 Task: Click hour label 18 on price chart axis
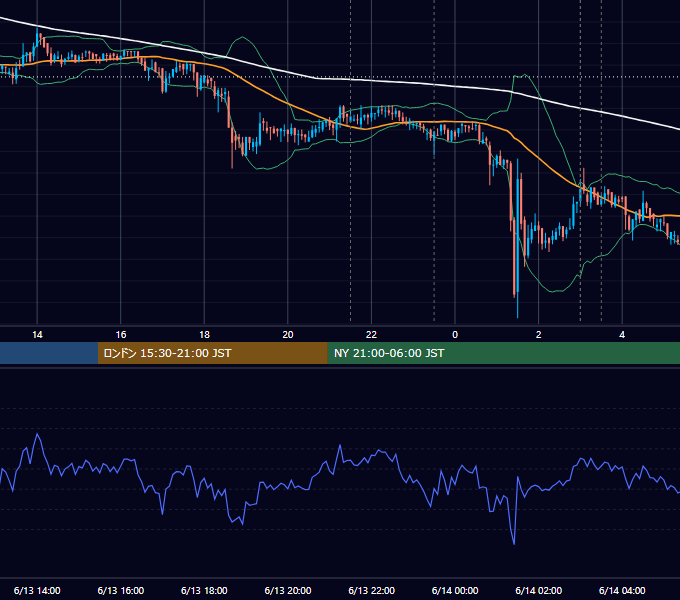coord(204,335)
